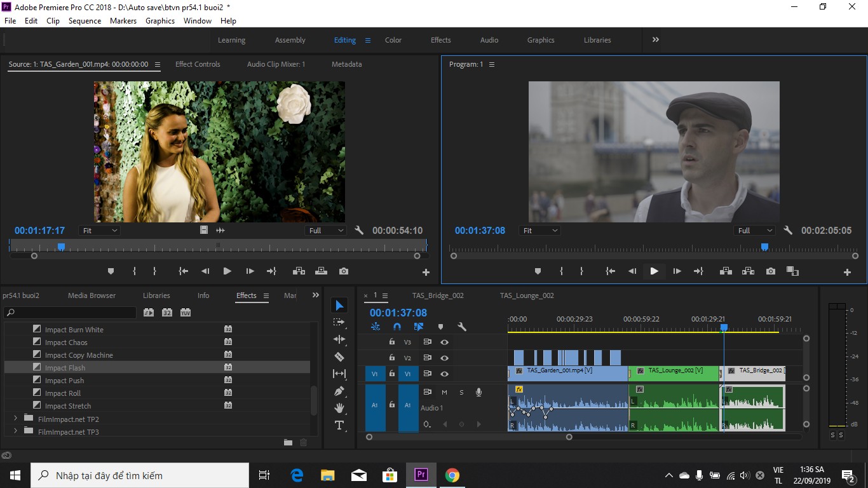Select the Slip tool
Viewport: 868px width, 488px height.
point(339,374)
